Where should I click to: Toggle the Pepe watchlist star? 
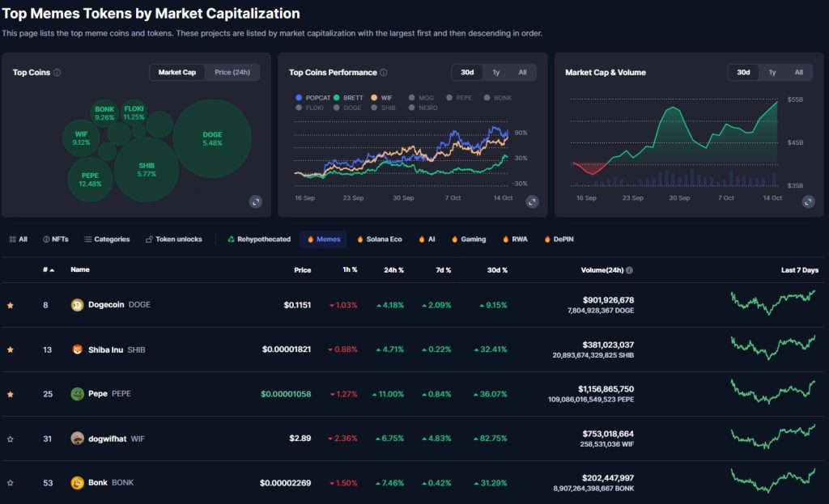tap(10, 394)
